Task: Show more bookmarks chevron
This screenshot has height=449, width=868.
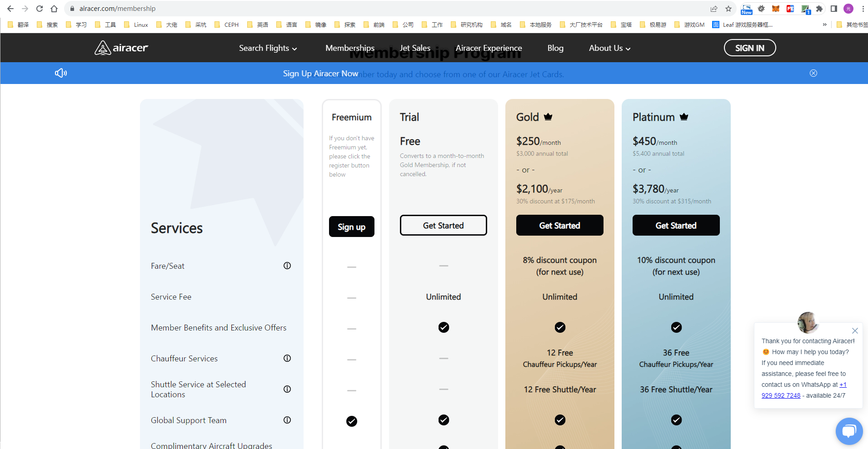Action: point(824,25)
